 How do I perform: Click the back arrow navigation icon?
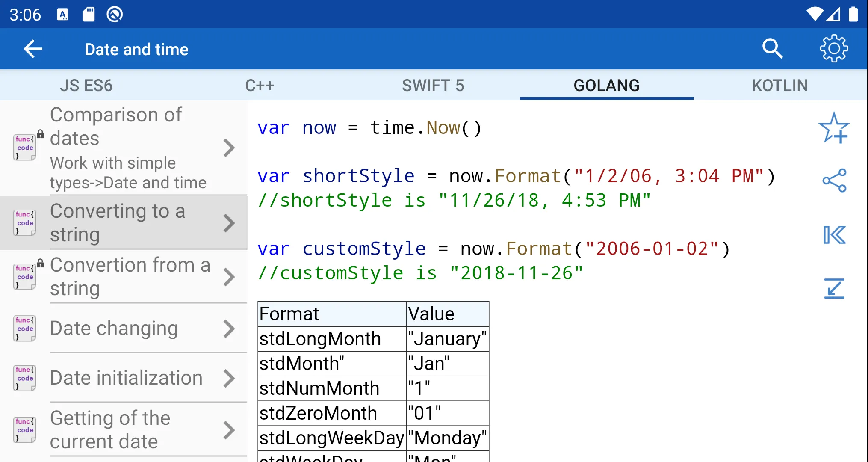coord(33,49)
